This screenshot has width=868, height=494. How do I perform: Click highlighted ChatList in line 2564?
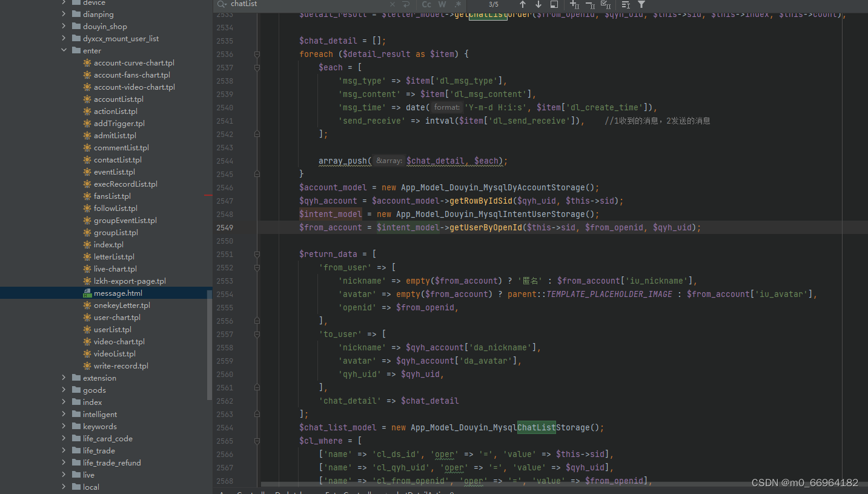click(537, 428)
